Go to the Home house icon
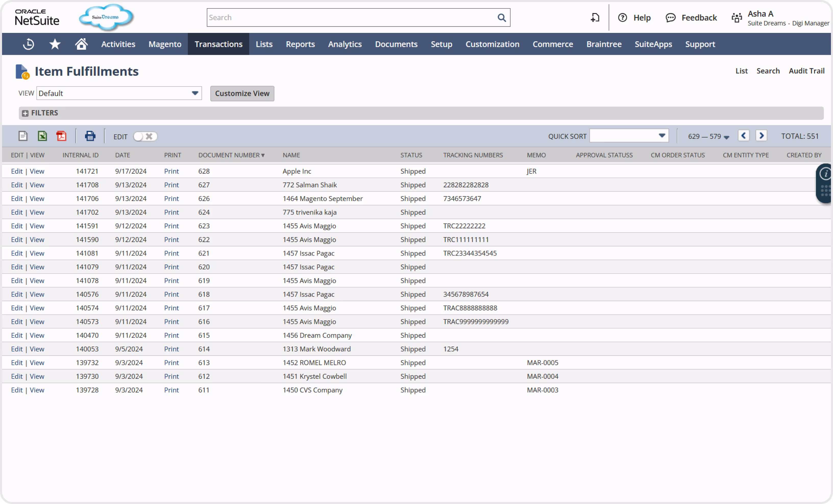 tap(81, 44)
